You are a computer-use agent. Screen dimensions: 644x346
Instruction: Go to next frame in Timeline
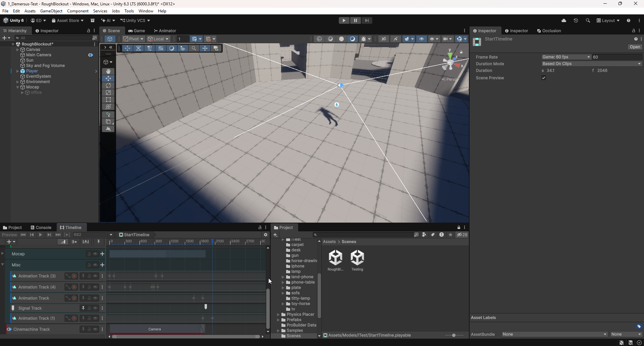coord(49,235)
